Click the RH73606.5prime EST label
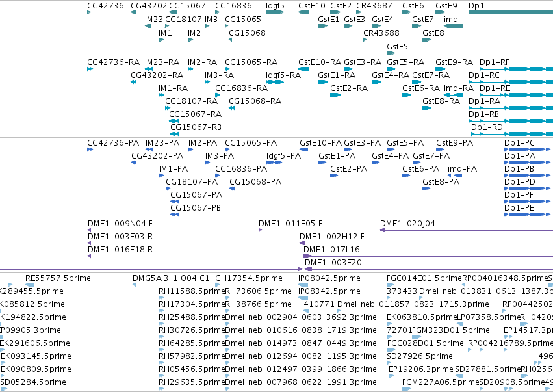 (x=258, y=291)
